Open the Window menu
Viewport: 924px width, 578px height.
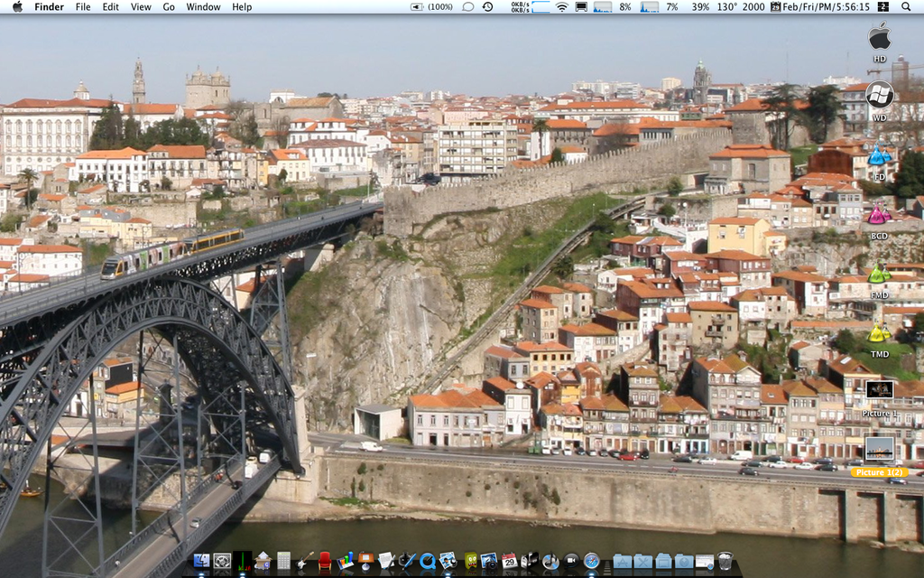point(203,6)
